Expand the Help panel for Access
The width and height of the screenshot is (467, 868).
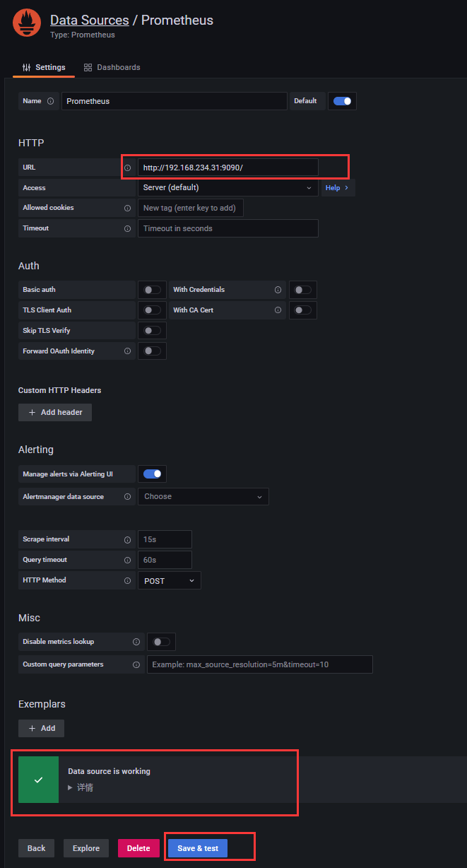pos(336,188)
